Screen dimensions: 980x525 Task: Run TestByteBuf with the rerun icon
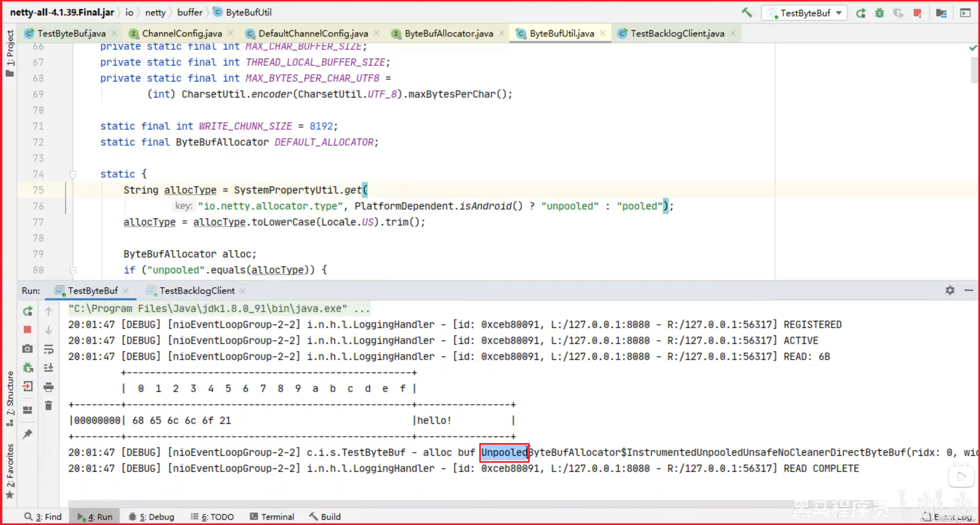[861, 13]
